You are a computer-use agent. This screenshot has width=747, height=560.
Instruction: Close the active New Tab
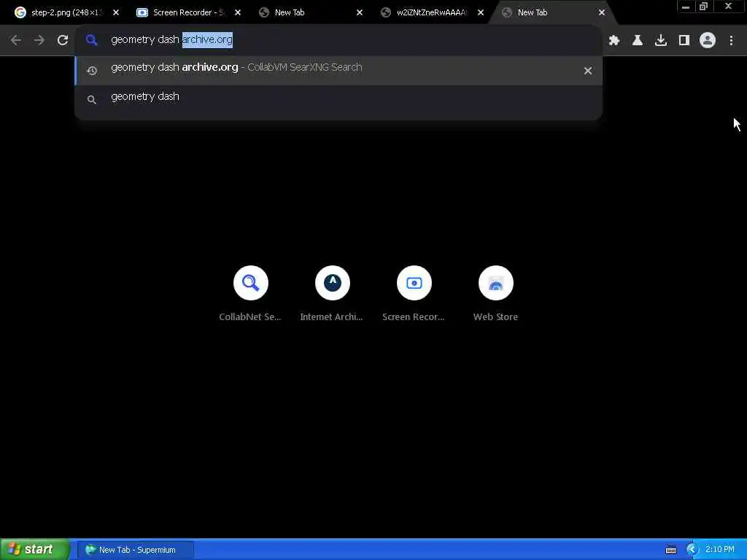coord(602,12)
